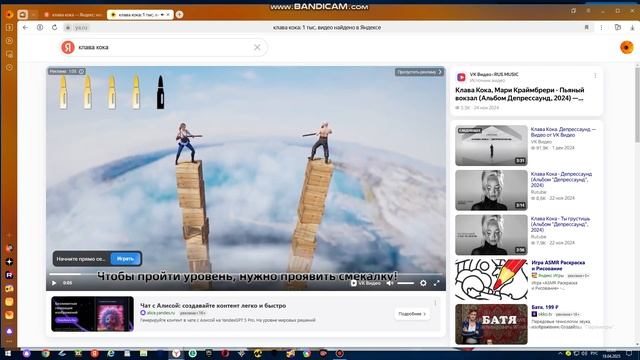Open the sidebar black star icon
This screenshot has height=360, width=640.
click(9, 262)
